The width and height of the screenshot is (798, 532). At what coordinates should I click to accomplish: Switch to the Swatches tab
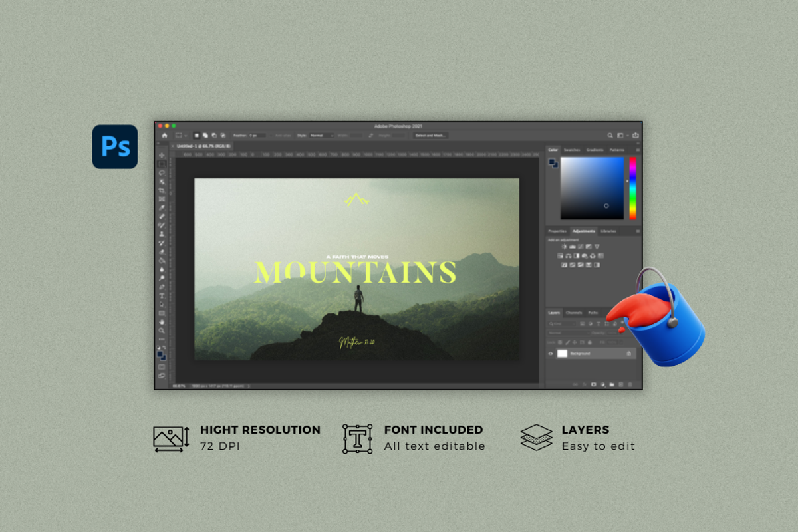point(572,150)
